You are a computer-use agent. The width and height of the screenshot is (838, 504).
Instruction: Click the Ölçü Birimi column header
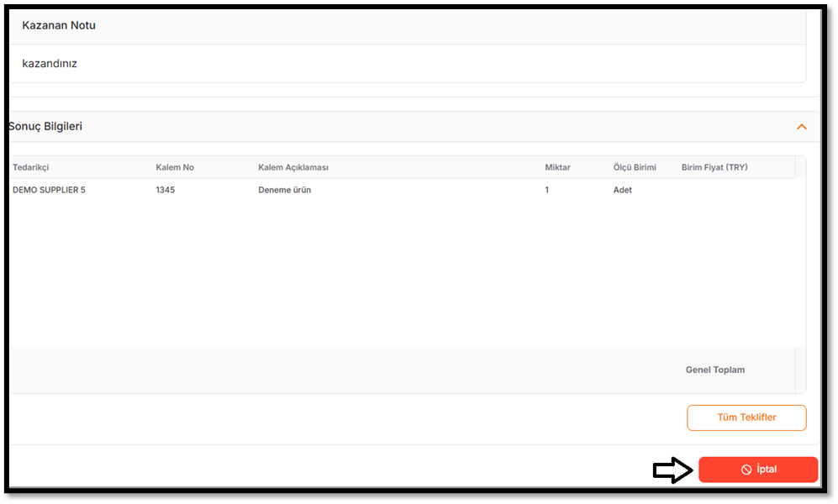[635, 167]
